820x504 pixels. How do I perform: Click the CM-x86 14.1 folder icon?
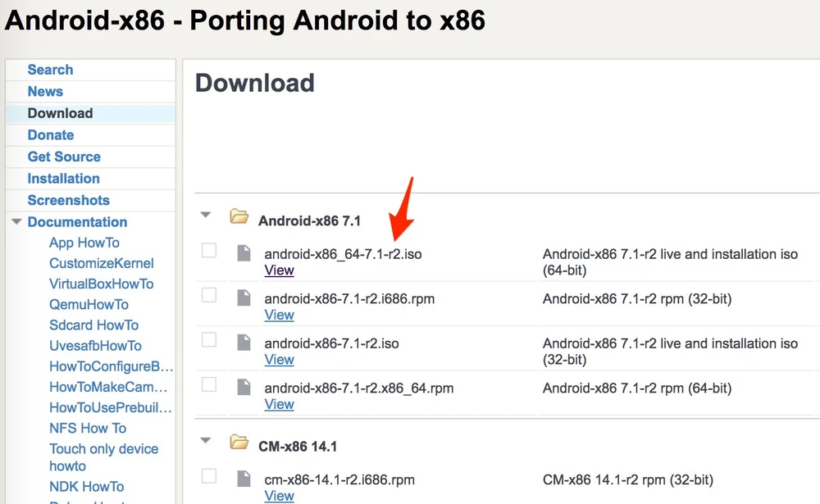coord(239,443)
